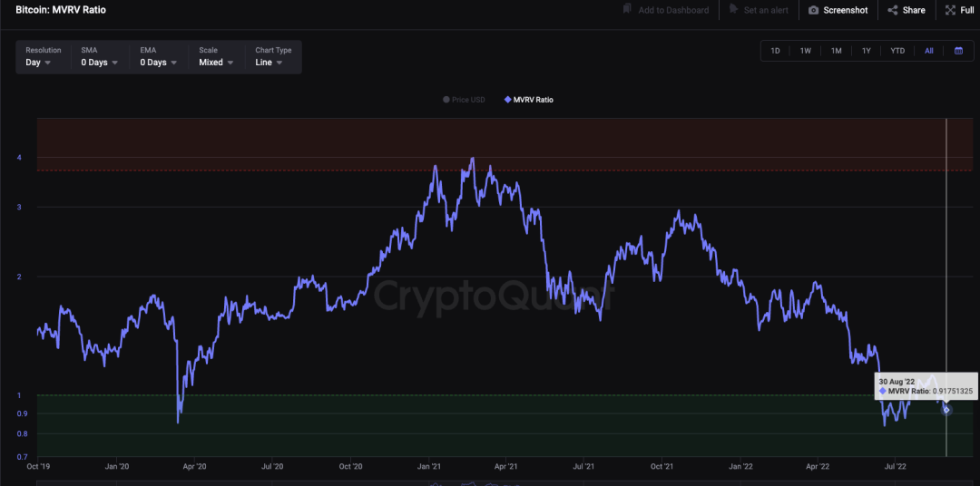This screenshot has width=980, height=486.
Task: Select the All time range
Action: (x=928, y=51)
